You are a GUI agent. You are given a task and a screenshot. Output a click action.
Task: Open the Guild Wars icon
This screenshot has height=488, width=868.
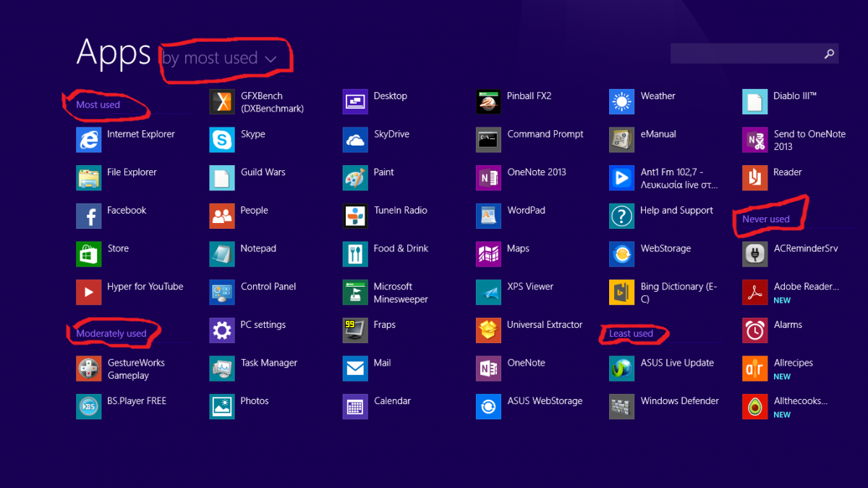(222, 178)
